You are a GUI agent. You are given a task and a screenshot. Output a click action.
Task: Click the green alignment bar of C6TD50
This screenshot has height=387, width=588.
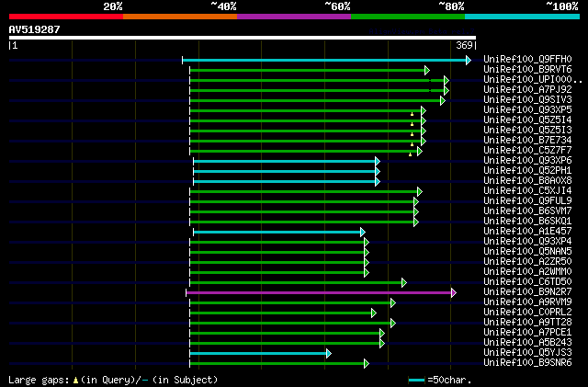pyautogui.click(x=296, y=282)
